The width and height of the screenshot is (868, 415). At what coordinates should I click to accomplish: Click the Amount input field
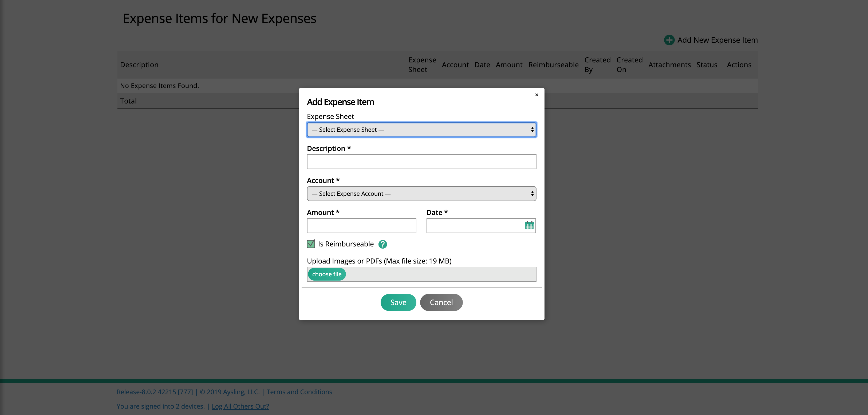pyautogui.click(x=361, y=225)
